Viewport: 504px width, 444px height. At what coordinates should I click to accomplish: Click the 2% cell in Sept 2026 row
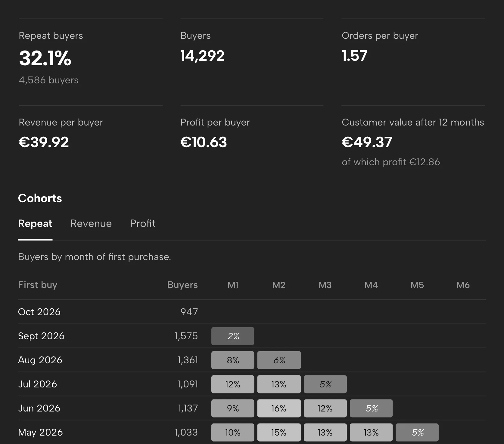(x=233, y=336)
